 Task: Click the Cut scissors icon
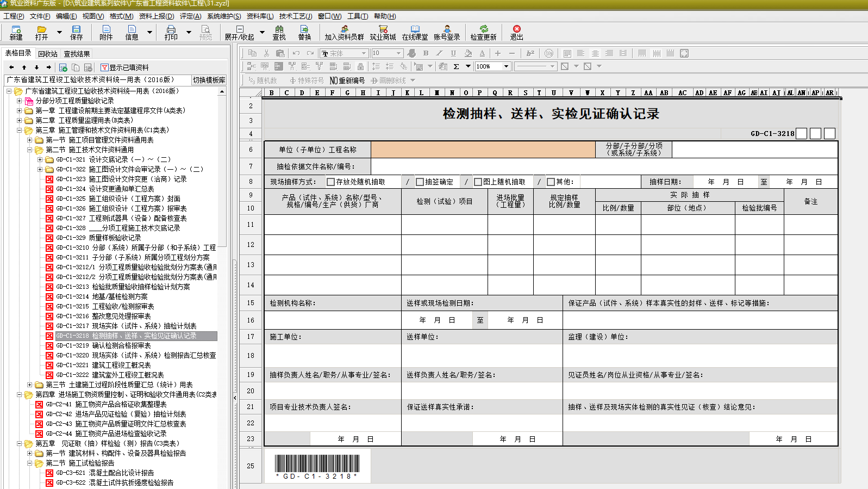266,53
